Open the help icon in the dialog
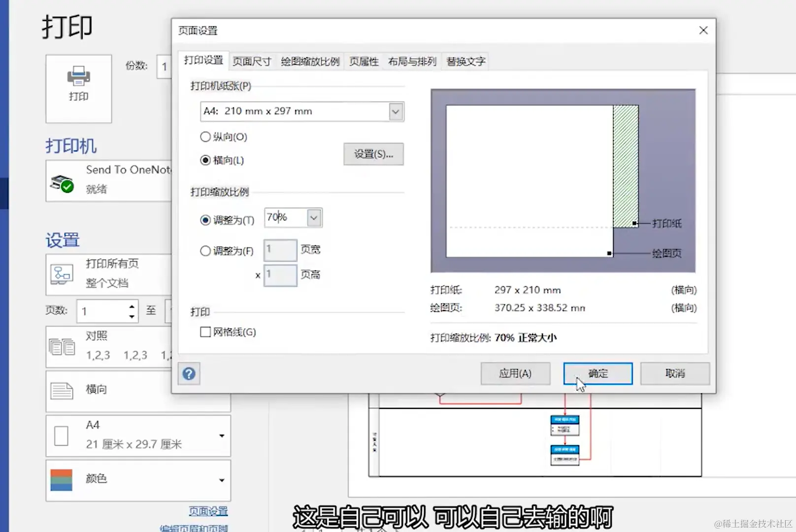The height and width of the screenshot is (532, 796). (x=188, y=374)
